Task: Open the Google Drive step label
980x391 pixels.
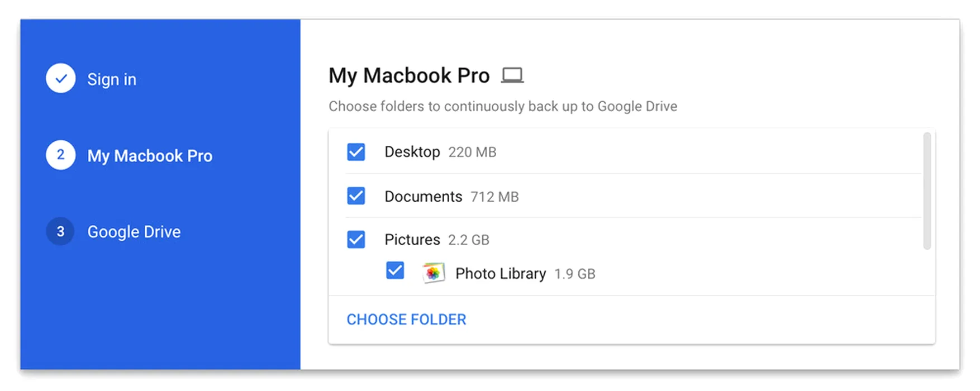Action: point(134,232)
